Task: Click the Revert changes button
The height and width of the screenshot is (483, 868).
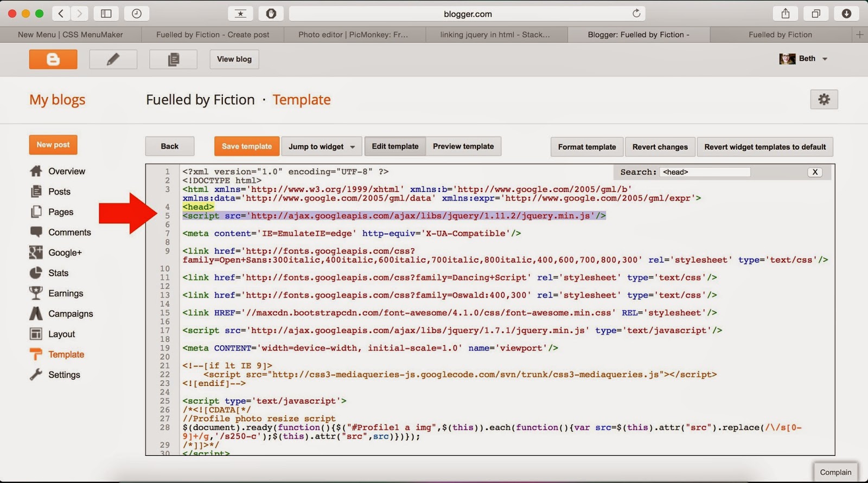Action: [x=660, y=147]
